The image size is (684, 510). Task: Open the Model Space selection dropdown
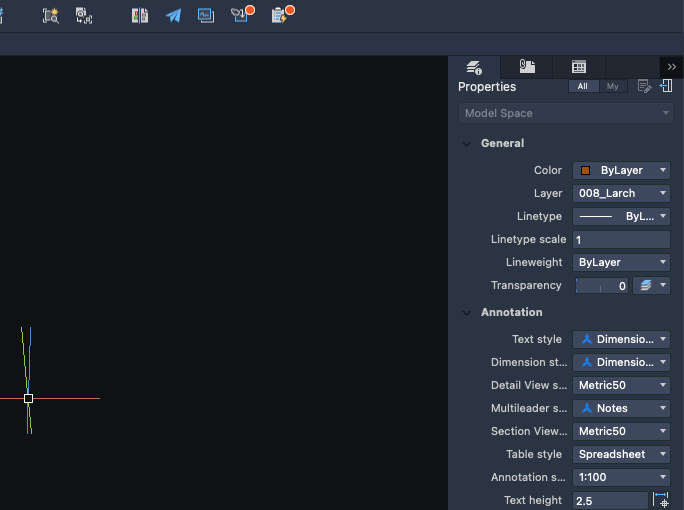[565, 113]
